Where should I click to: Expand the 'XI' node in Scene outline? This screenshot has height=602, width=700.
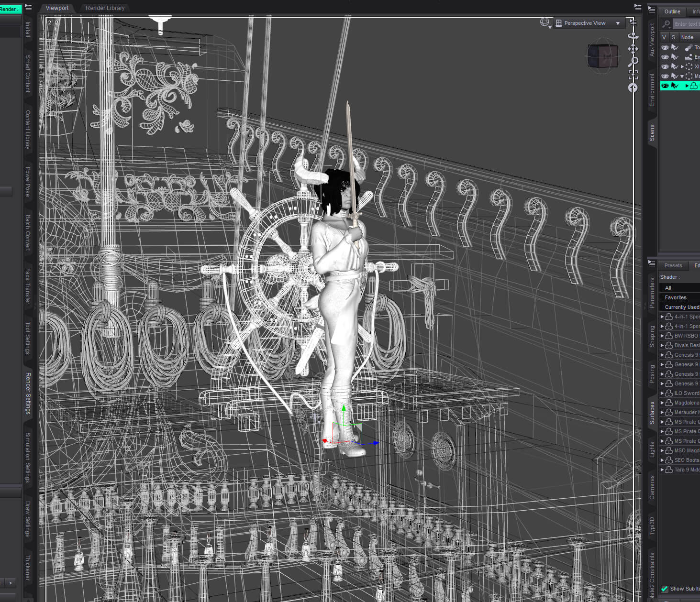click(x=682, y=66)
